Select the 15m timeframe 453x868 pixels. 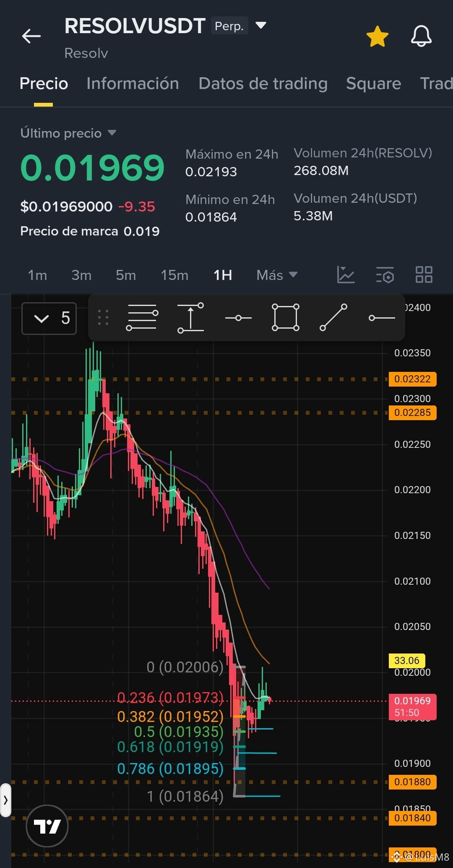click(174, 275)
